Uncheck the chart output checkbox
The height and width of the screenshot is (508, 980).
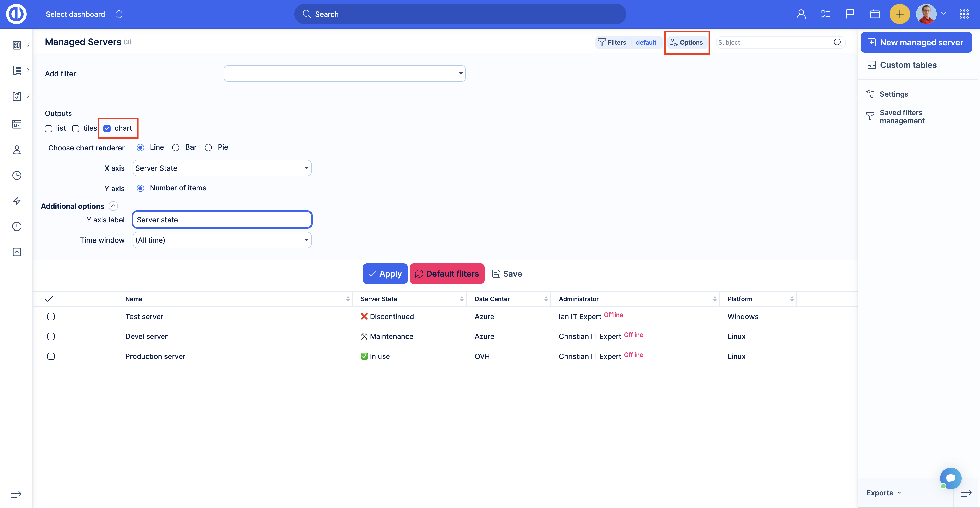[x=107, y=128]
